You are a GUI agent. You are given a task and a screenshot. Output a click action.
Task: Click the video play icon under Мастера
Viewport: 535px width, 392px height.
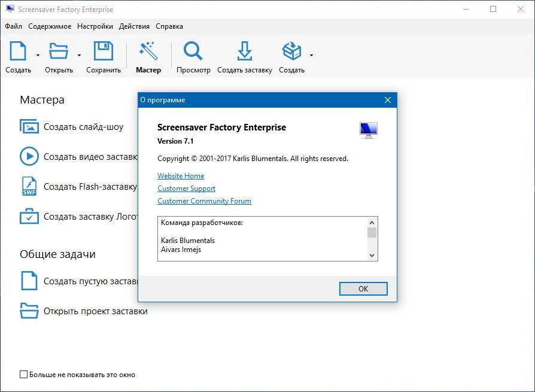(29, 156)
